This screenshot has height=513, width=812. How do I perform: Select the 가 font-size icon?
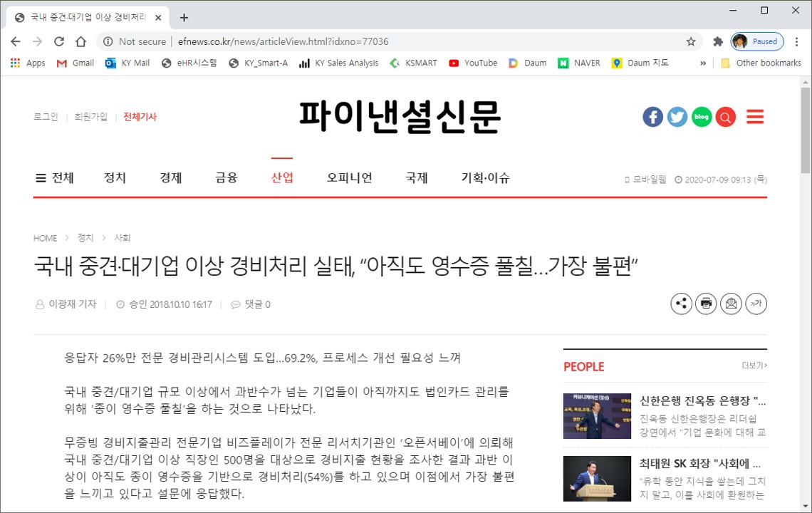click(756, 304)
